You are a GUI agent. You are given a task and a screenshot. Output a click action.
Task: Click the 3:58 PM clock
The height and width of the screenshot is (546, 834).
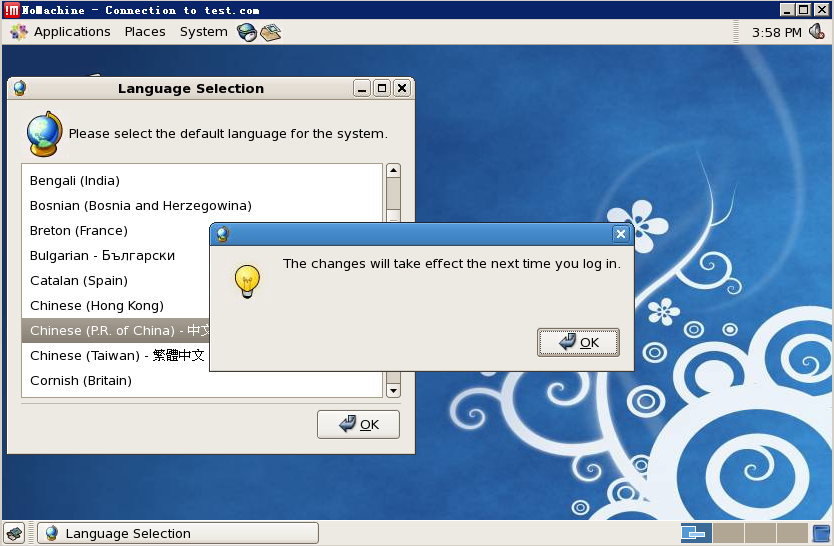[x=777, y=32]
